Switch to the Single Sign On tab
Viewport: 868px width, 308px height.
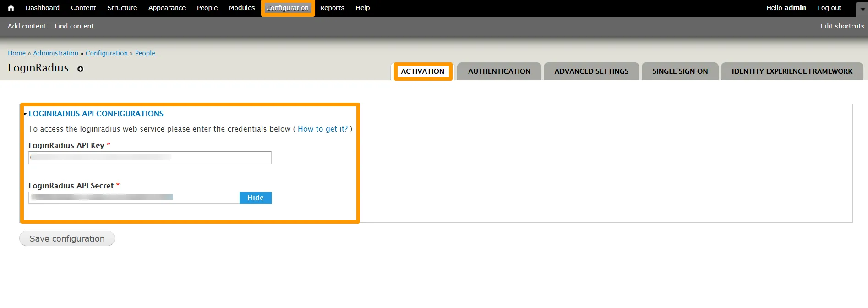680,71
